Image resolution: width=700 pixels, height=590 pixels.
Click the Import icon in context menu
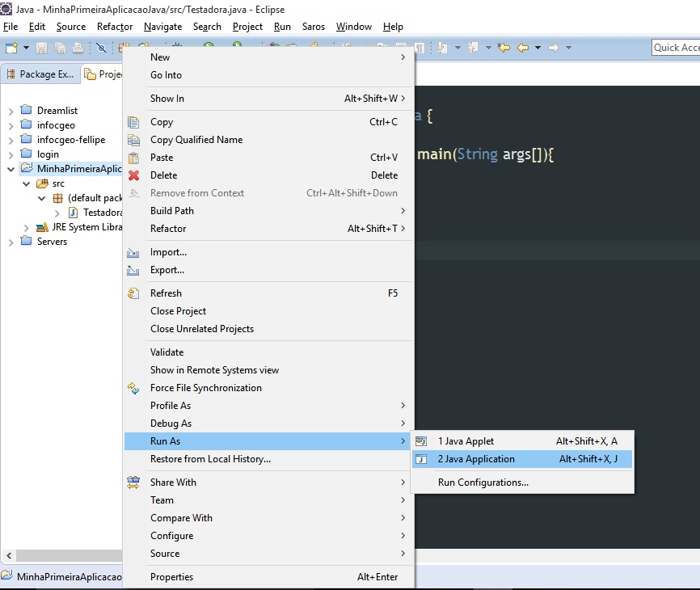pyautogui.click(x=133, y=253)
